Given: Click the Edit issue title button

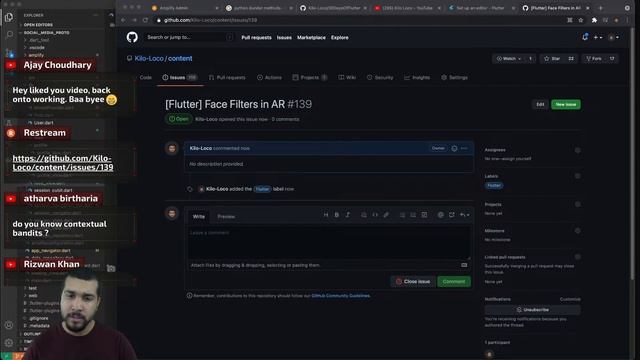Looking at the screenshot, I should 540,104.
